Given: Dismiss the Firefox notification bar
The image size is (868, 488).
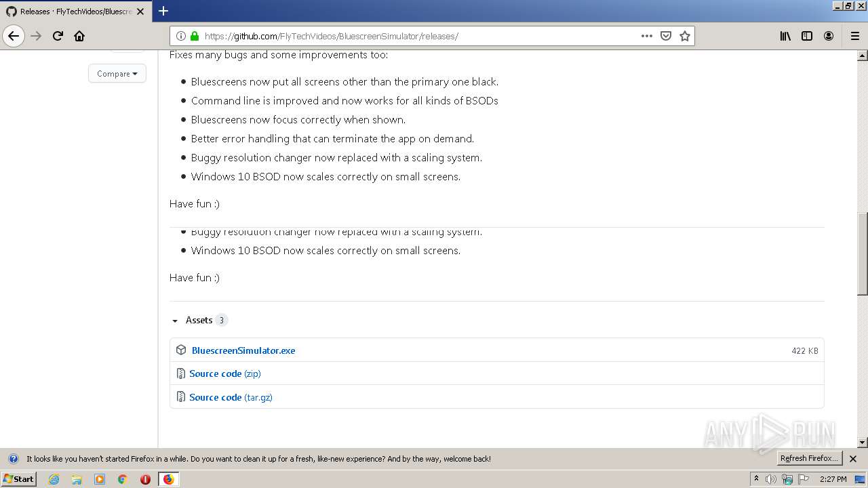Looking at the screenshot, I should [x=853, y=459].
